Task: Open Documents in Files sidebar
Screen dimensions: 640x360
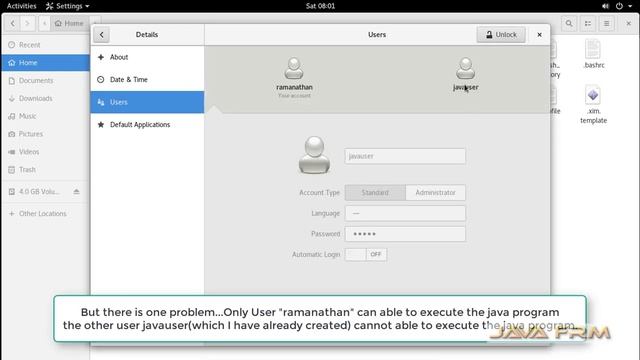Action: coord(45,80)
